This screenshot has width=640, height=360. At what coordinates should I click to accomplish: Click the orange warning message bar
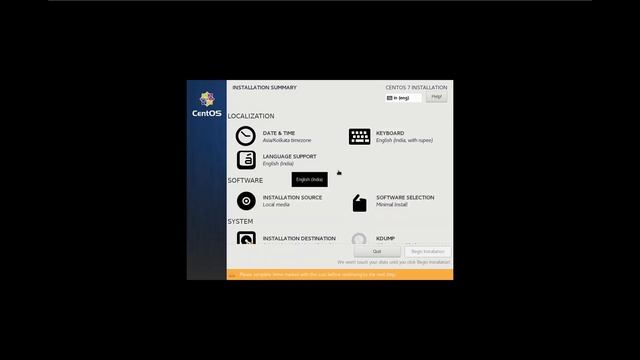point(340,275)
